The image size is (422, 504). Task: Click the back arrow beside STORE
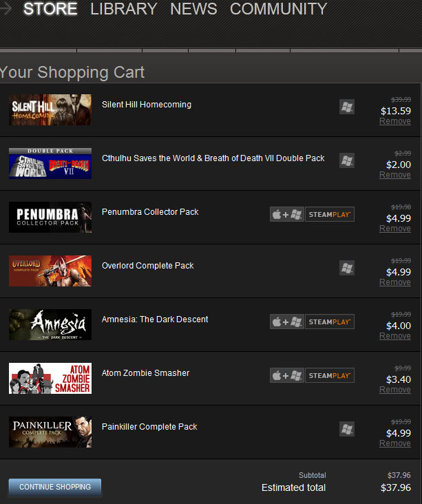point(6,9)
